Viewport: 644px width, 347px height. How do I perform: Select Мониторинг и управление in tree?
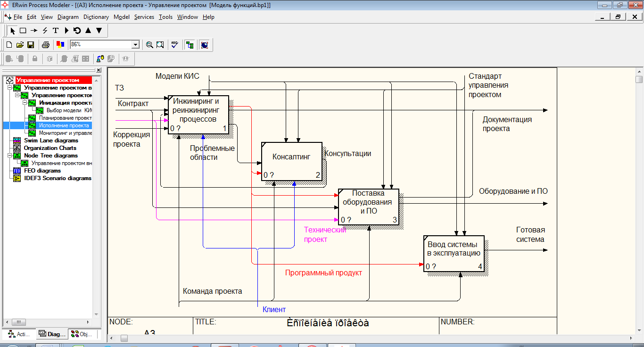pyautogui.click(x=65, y=133)
